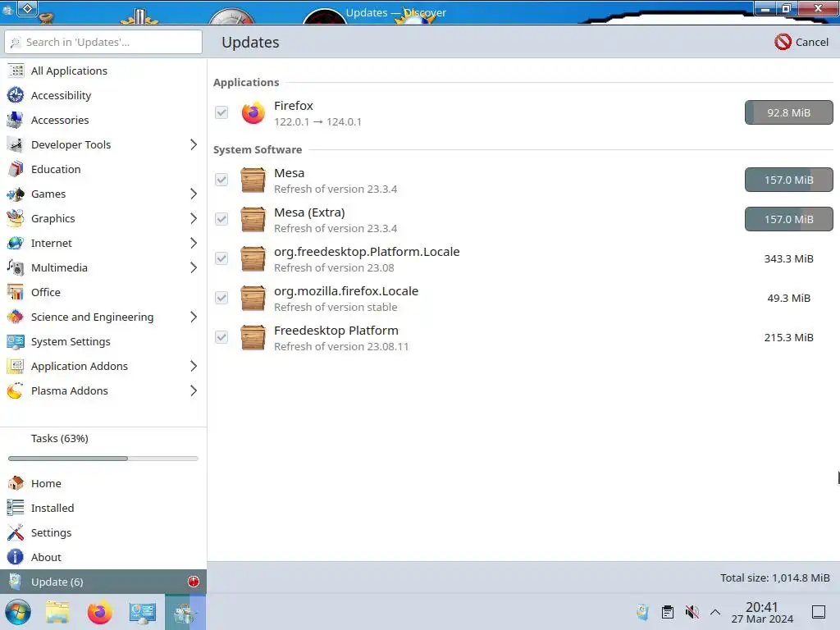The width and height of the screenshot is (840, 630).
Task: Click the Tasks progress bar
Action: [103, 459]
